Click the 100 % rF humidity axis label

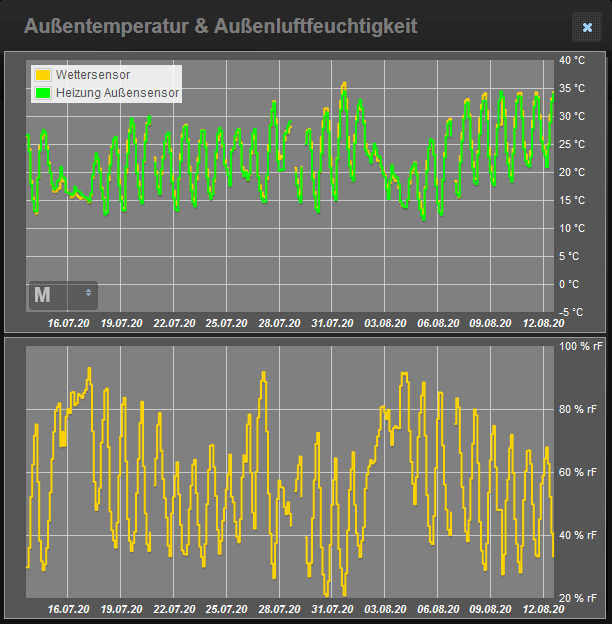[580, 346]
